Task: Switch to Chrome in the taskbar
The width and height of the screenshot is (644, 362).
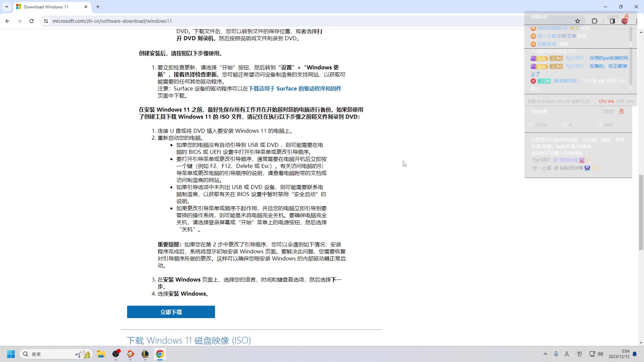Action: tap(160, 354)
